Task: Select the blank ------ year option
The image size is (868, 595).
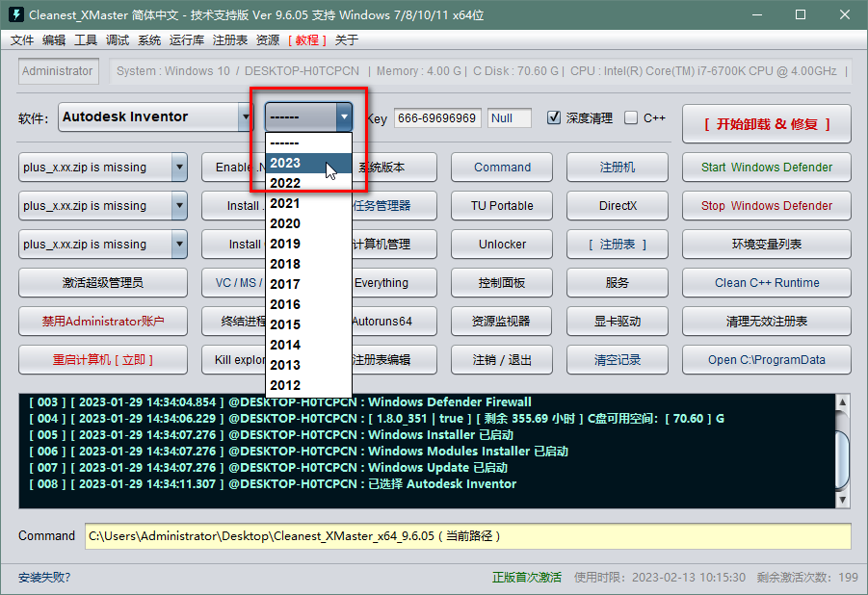Action: (308, 142)
